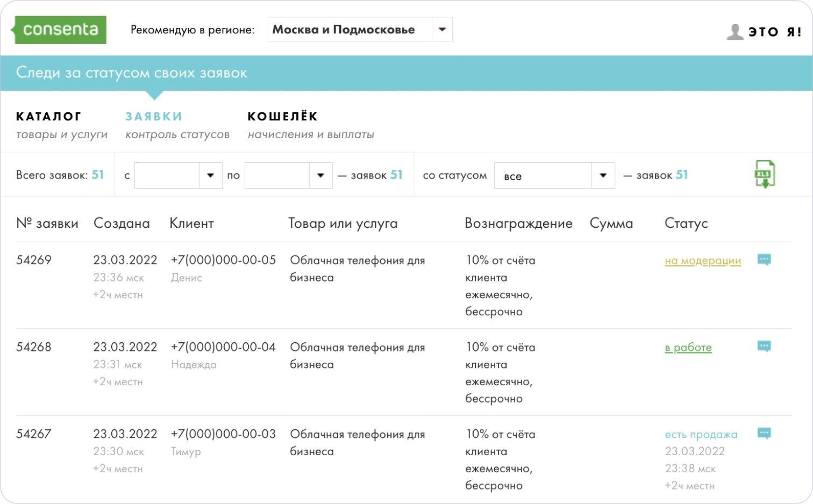Click the 'Сумма' column header
The height and width of the screenshot is (504, 813).
tap(611, 223)
